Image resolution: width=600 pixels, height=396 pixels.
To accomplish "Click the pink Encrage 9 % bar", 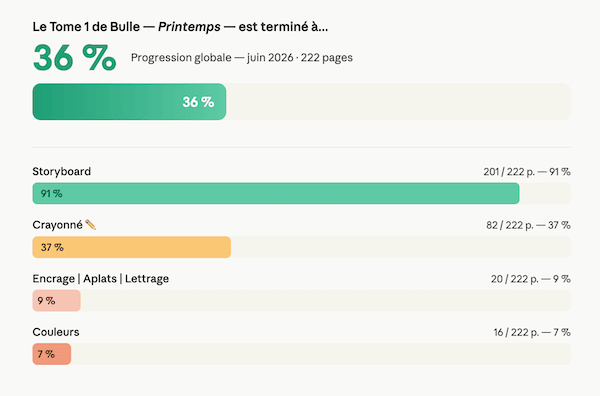I will [57, 301].
